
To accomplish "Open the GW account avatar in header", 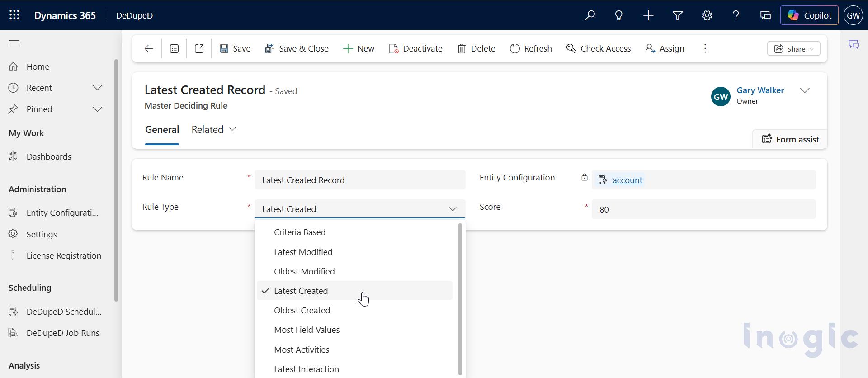I will click(x=853, y=15).
